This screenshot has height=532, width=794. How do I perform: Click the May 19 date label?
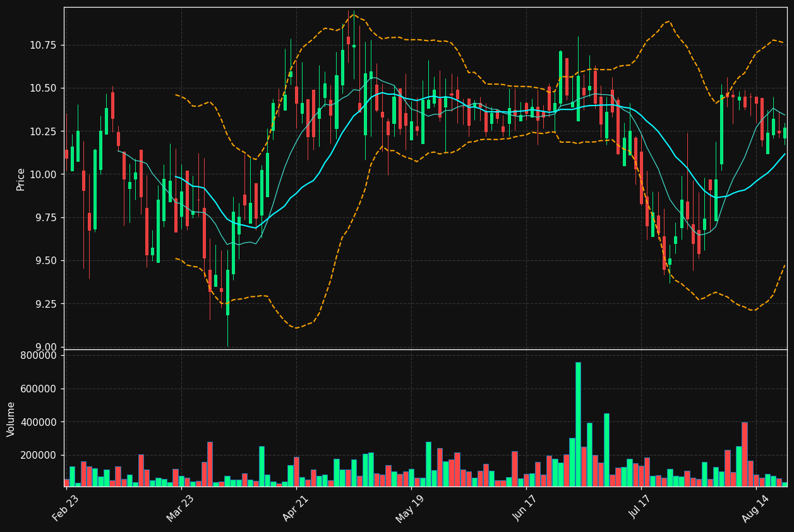pyautogui.click(x=411, y=508)
